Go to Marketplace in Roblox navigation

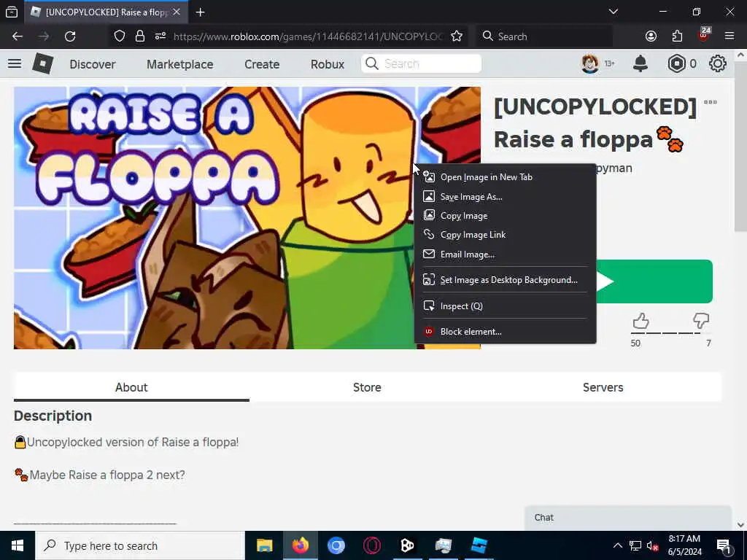coord(179,64)
